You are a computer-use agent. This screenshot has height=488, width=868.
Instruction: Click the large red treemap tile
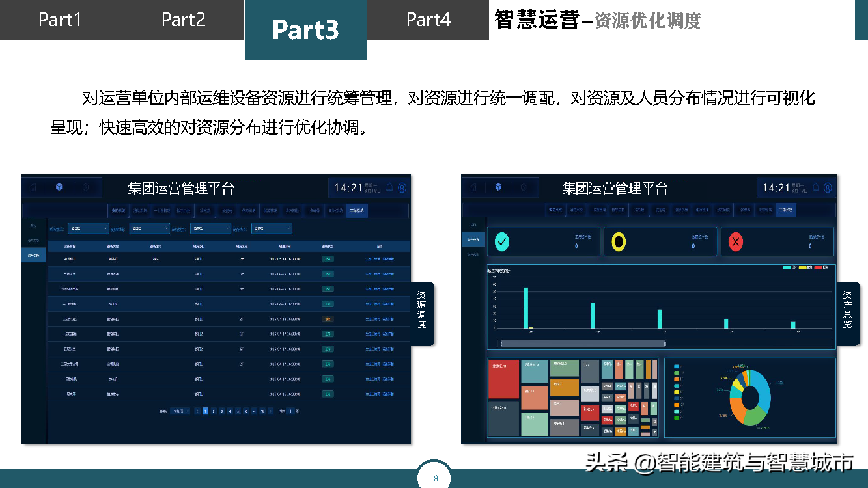coord(503,379)
